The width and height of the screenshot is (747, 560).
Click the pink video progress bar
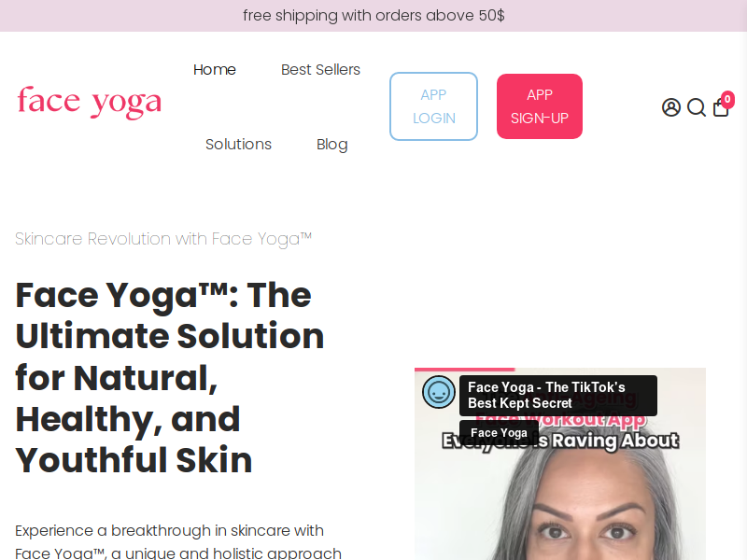pyautogui.click(x=464, y=370)
